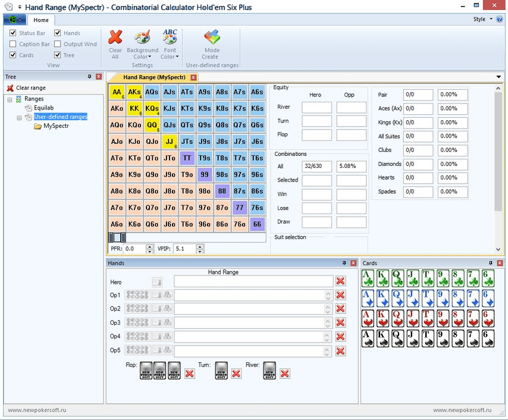Pick the 7 of spades card
This screenshot has width=508, height=420.
point(473,338)
